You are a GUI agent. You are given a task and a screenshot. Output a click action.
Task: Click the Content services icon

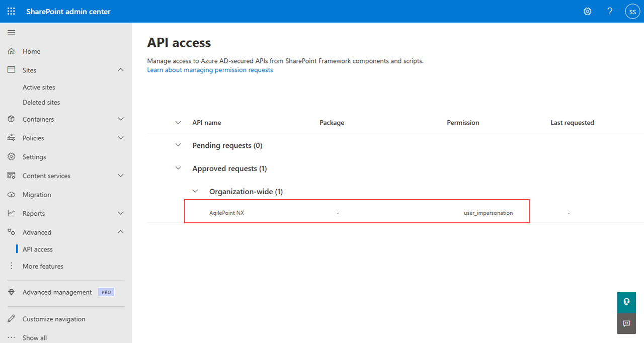coord(11,176)
